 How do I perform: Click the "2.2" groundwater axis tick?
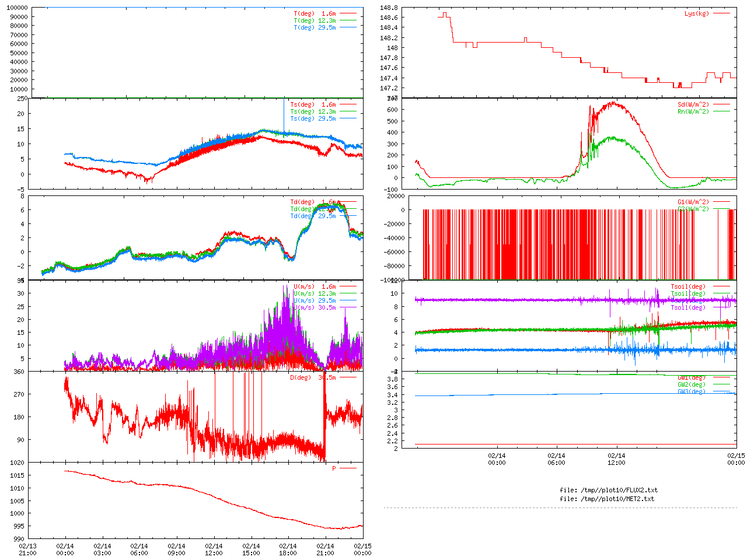[393, 441]
